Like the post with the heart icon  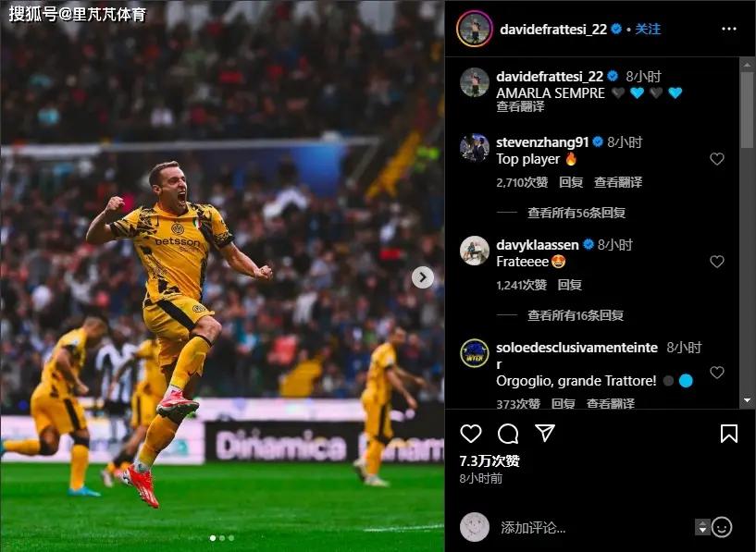coord(471,434)
